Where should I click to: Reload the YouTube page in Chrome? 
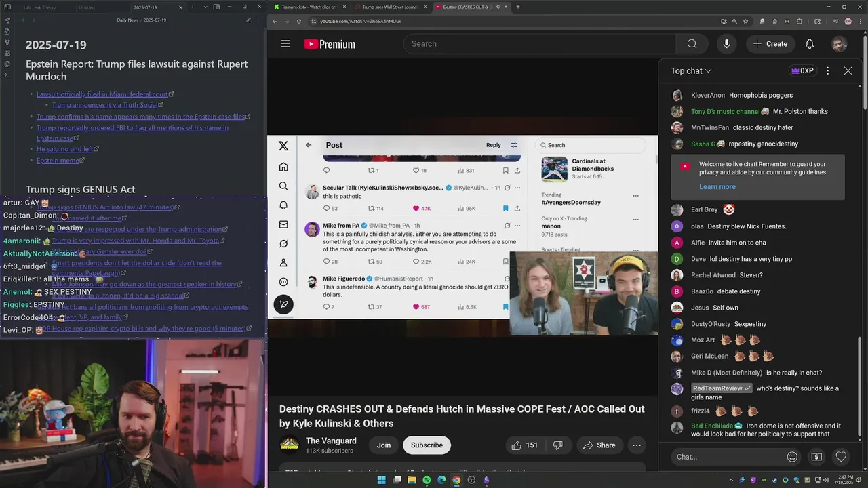pos(299,21)
